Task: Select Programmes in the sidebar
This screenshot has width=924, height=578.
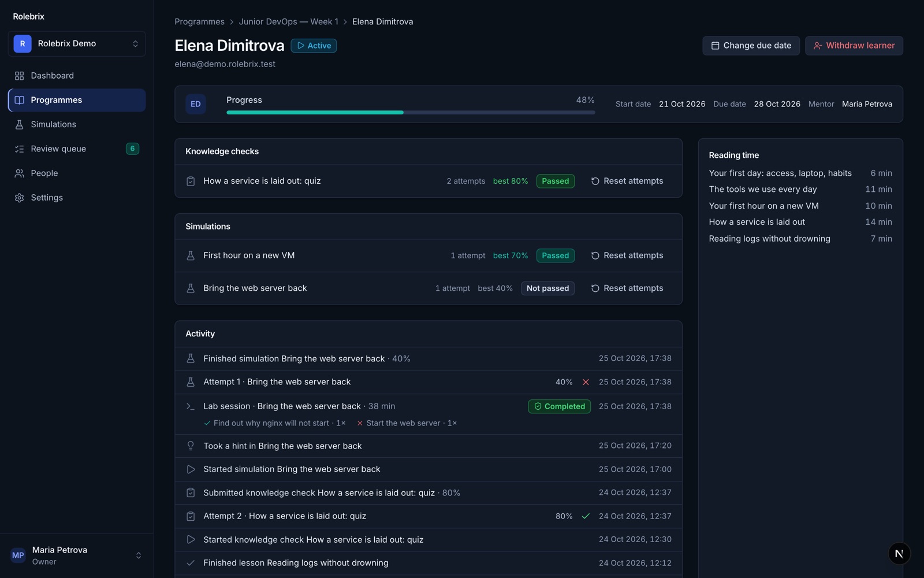Action: coord(77,100)
